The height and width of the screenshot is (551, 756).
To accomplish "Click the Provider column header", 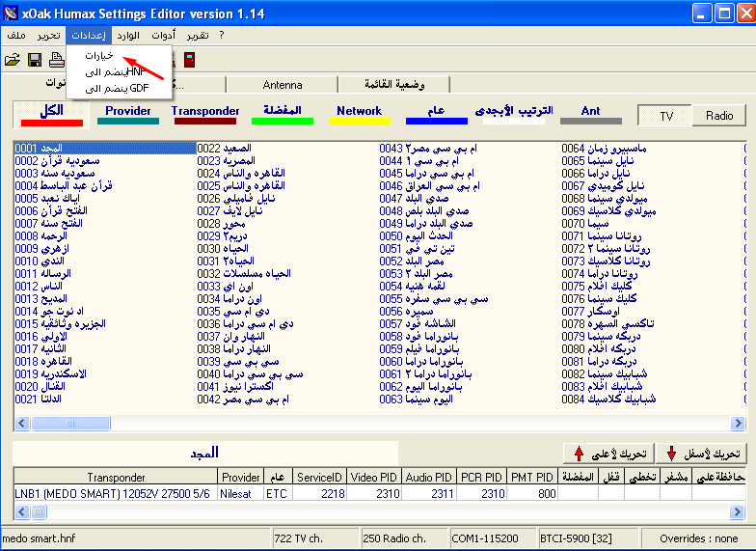I will tap(241, 477).
